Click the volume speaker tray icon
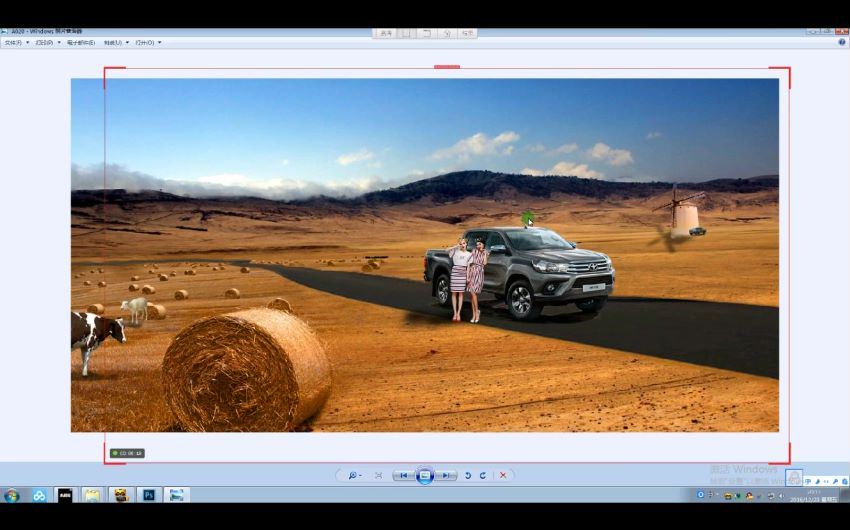This screenshot has width=850, height=530. [x=781, y=496]
